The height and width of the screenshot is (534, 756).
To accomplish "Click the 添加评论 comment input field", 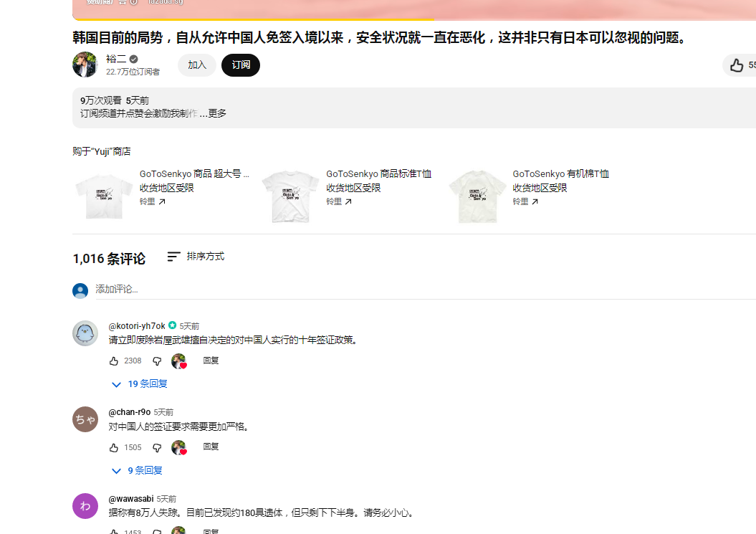I will 287,290.
